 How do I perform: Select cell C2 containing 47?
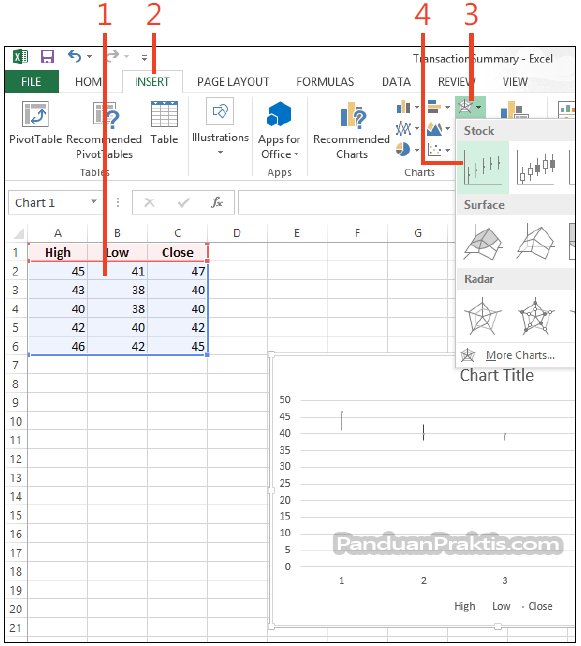[x=178, y=271]
